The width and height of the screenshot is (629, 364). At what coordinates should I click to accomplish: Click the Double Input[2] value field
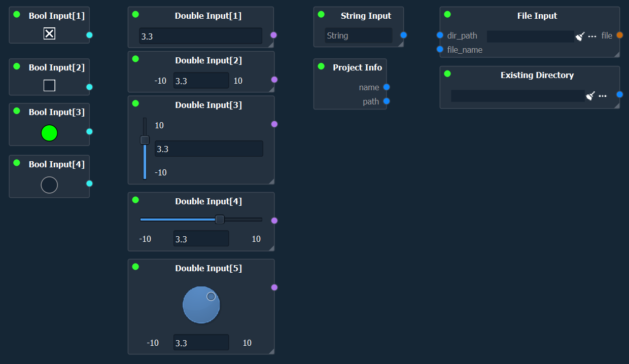[201, 81]
